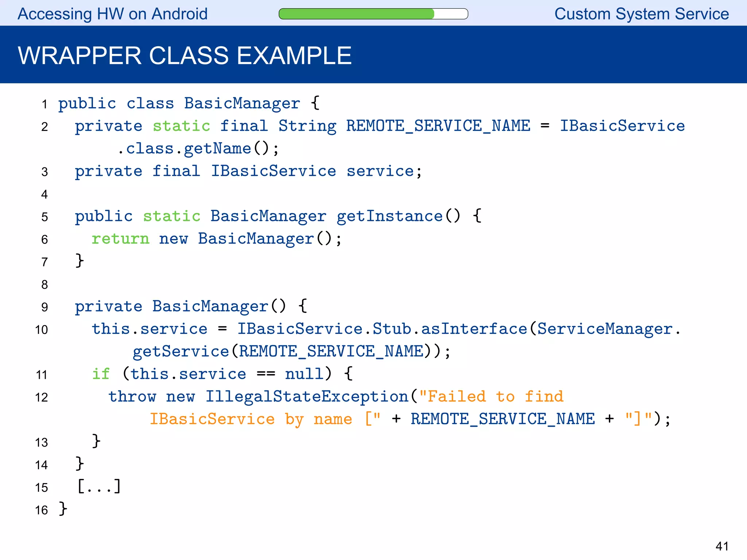Click '.class.getName();' continuation line
The height and width of the screenshot is (560, 747).
198,149
